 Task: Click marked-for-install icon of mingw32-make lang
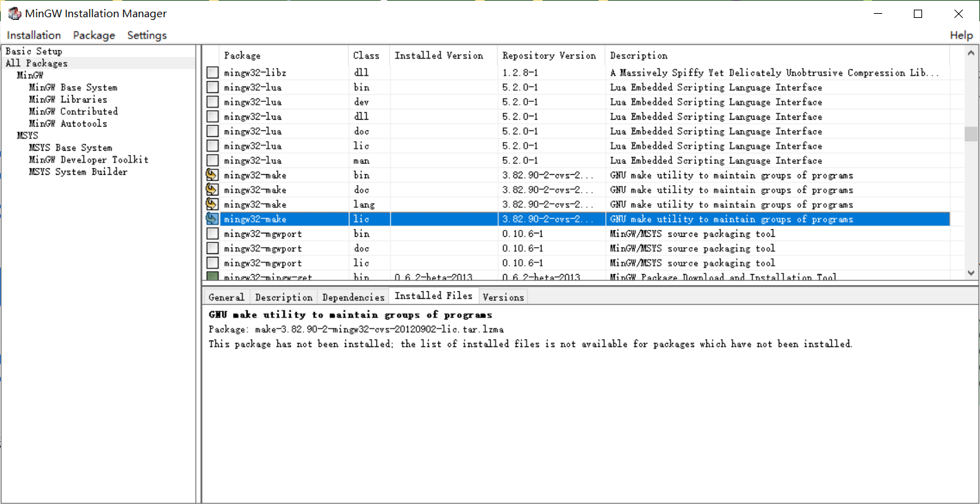pos(212,204)
